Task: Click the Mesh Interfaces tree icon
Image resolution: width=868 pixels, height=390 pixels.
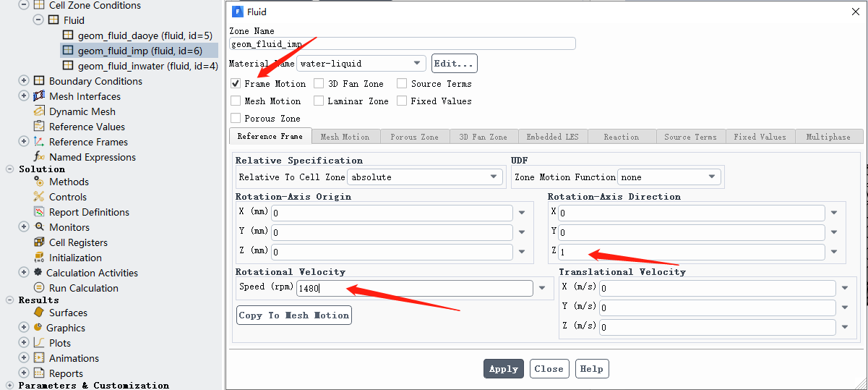Action: pyautogui.click(x=39, y=96)
